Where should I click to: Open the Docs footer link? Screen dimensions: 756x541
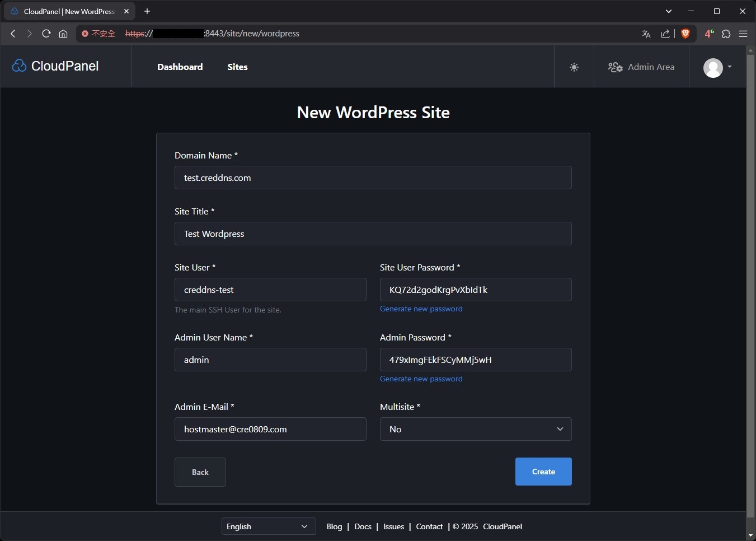click(363, 526)
